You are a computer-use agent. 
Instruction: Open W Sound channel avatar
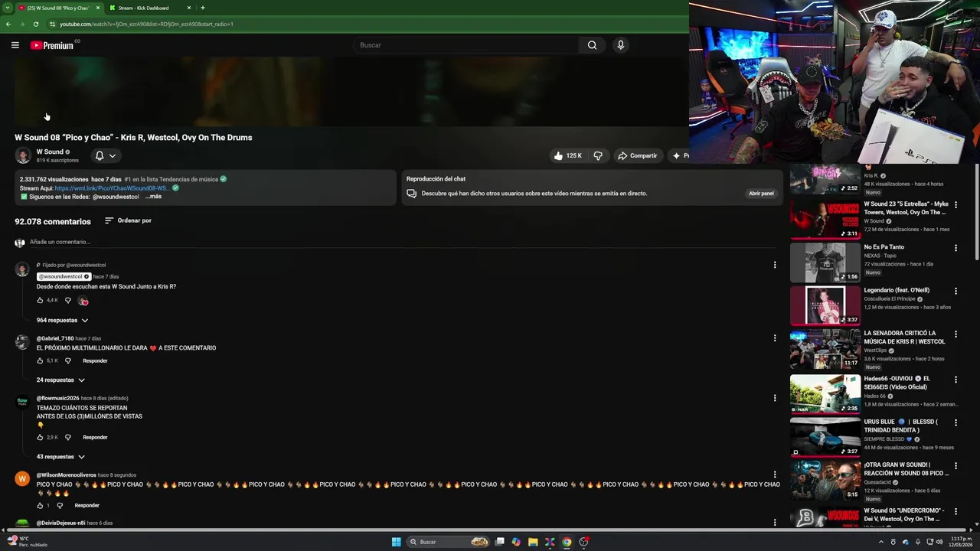(x=23, y=156)
